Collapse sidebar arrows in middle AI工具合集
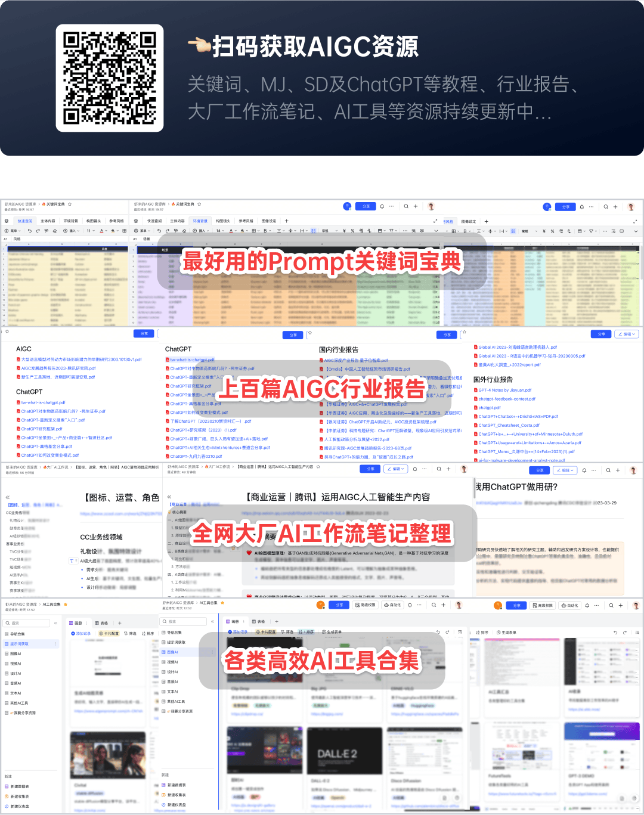Image resolution: width=644 pixels, height=815 pixels. pos(213,622)
